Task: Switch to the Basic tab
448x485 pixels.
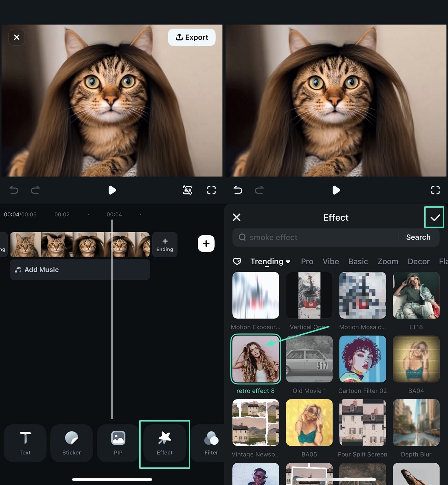Action: 358,261
